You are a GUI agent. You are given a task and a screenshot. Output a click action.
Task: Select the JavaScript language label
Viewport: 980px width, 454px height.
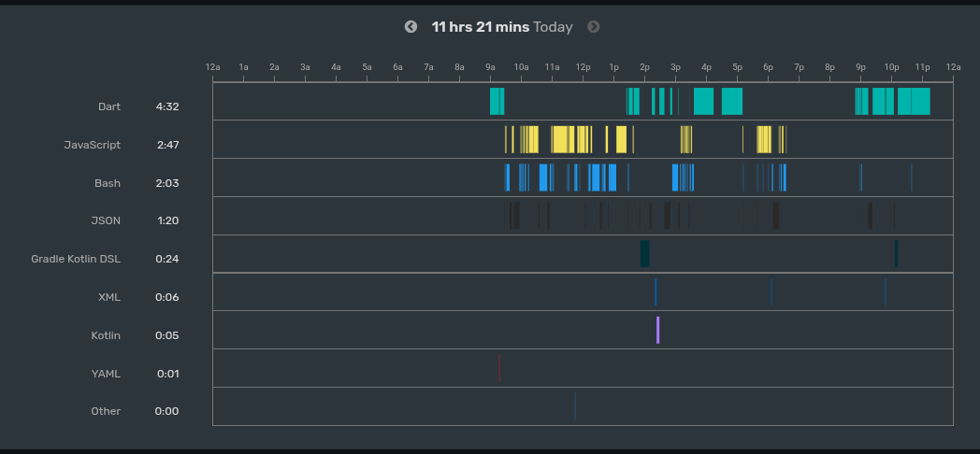tap(92, 145)
